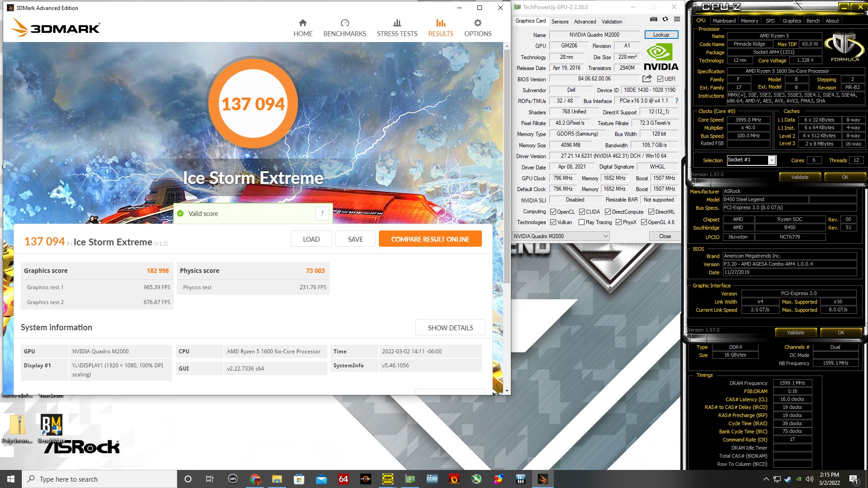
Task: Click the GPU-Z refresh icon
Action: click(665, 19)
